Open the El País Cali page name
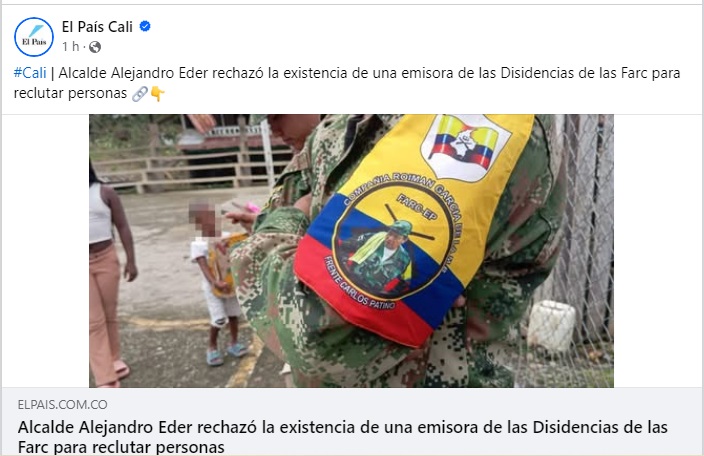Image resolution: width=704 pixels, height=456 pixels. pos(97,27)
